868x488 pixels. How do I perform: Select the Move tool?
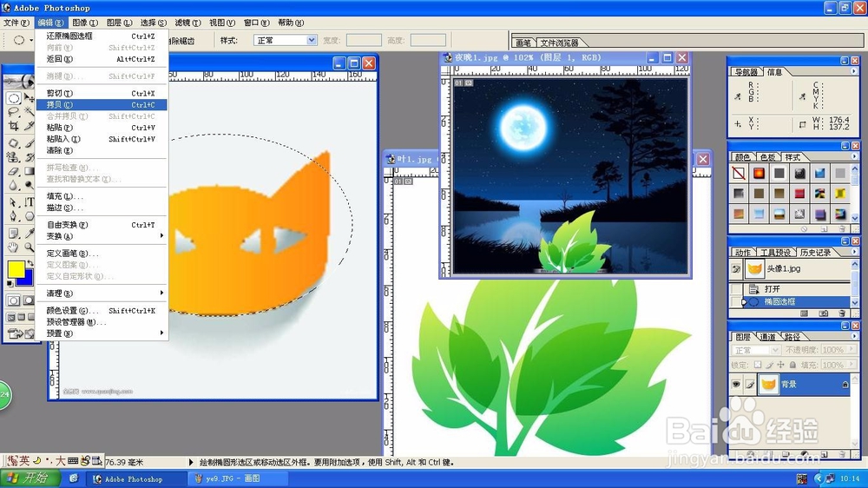tap(29, 98)
